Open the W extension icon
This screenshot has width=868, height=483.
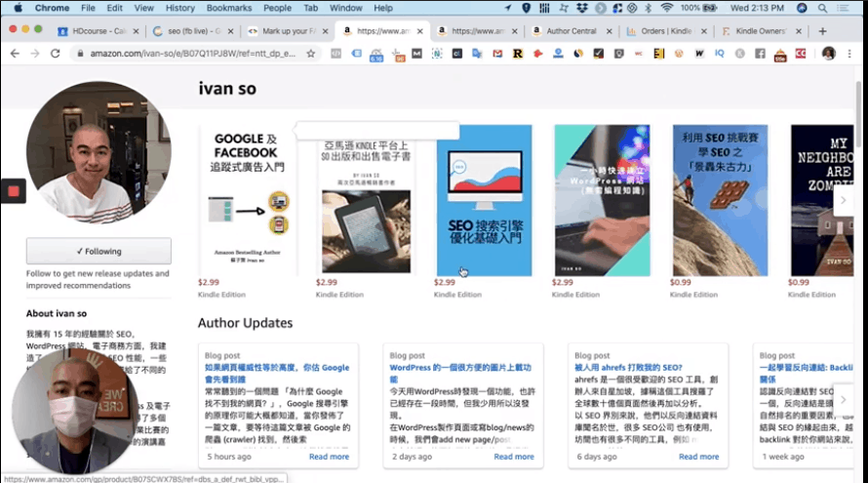699,54
